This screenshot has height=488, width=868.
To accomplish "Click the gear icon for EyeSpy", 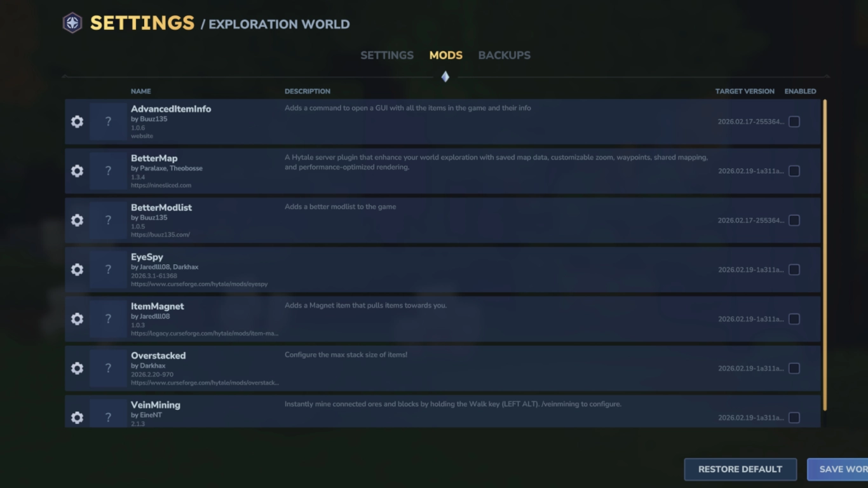I will click(x=77, y=269).
